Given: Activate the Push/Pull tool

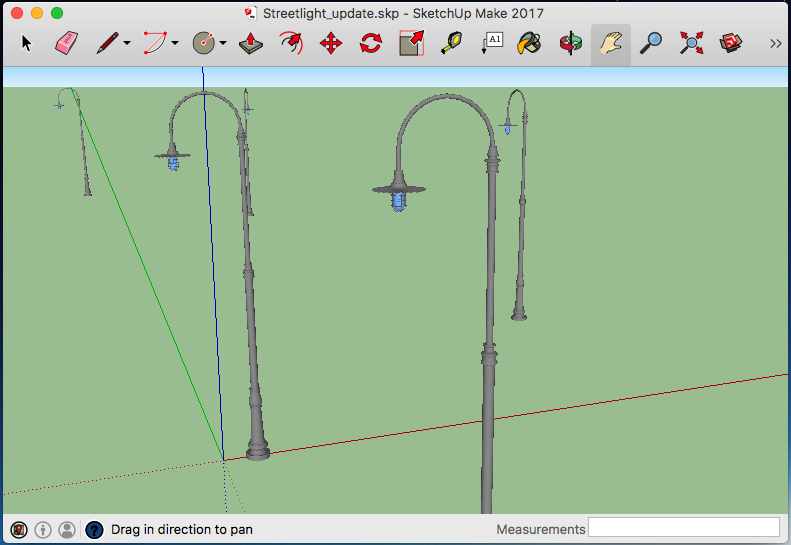Looking at the screenshot, I should (x=251, y=43).
